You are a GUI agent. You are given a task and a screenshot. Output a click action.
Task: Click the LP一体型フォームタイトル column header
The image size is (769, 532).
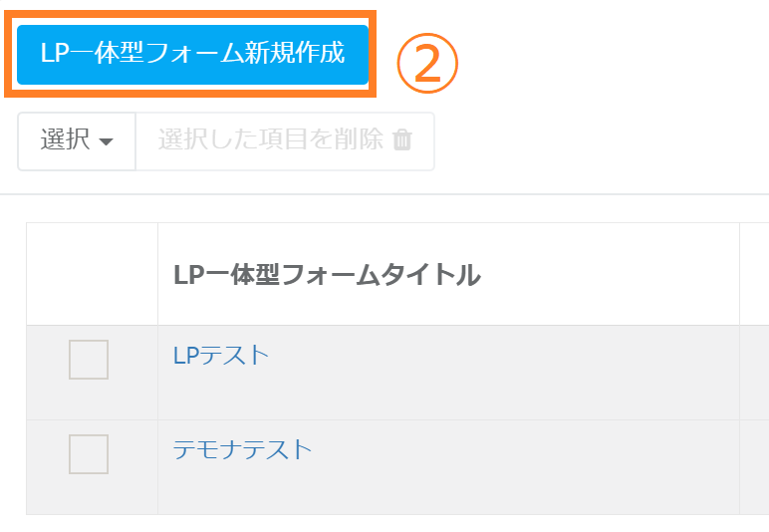(x=327, y=275)
